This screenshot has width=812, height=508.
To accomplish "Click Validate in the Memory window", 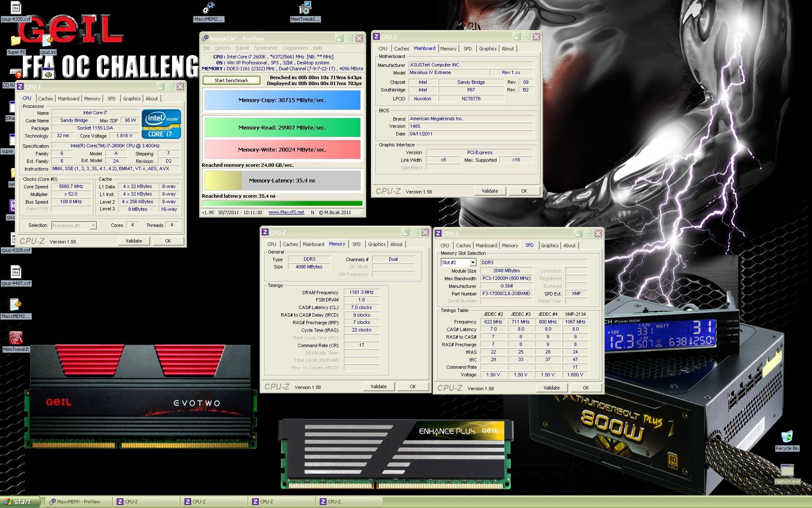I will click(379, 387).
